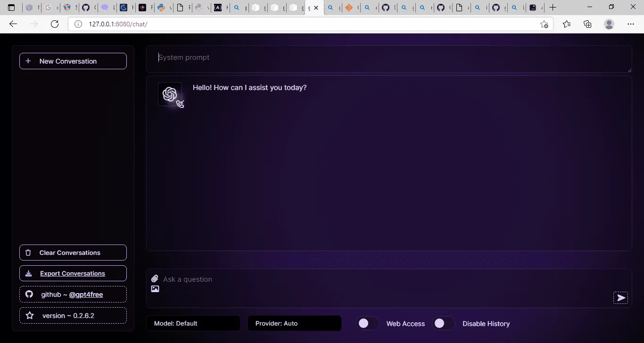Image resolution: width=644 pixels, height=343 pixels.
Task: Click the ChatGPT assistant avatar
Action: tap(170, 94)
